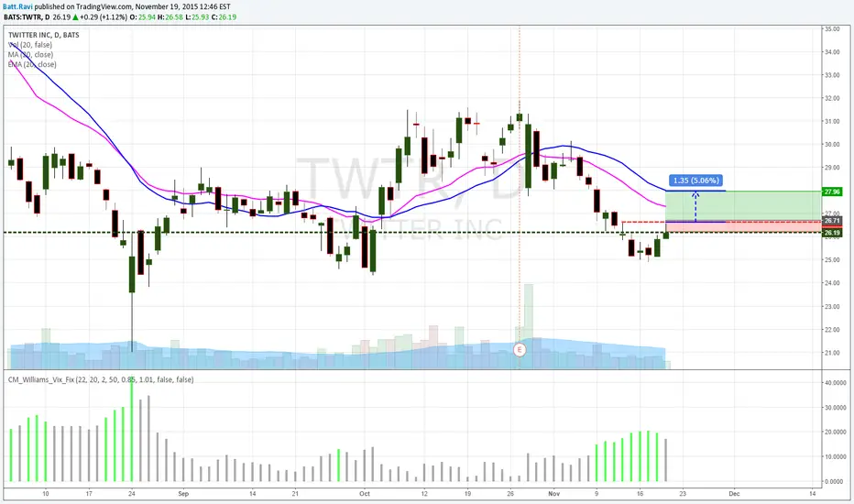Click 30.00 on the price axis

pos(832,145)
